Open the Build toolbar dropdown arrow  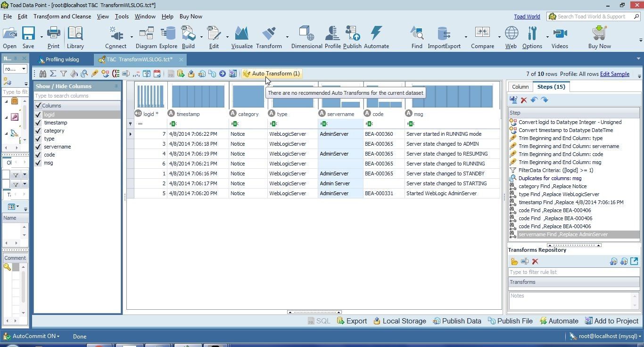[201, 37]
